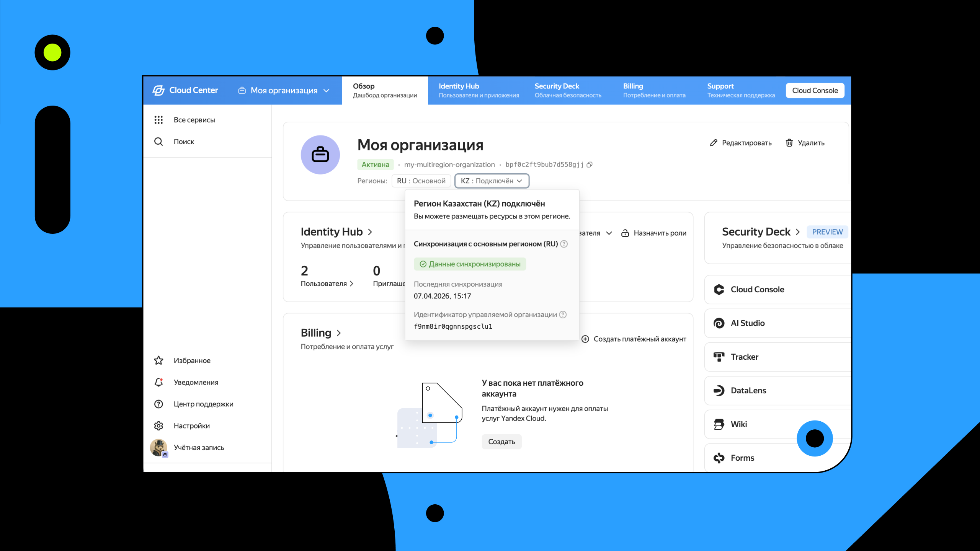Open dropdown arrow beside Назначить роли
The height and width of the screenshot is (551, 980).
pos(609,233)
